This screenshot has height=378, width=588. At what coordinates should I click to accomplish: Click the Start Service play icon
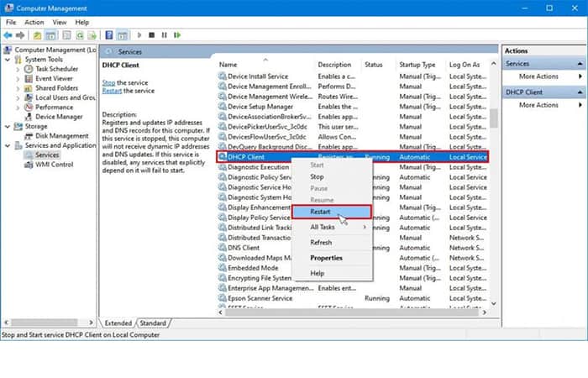(139, 35)
